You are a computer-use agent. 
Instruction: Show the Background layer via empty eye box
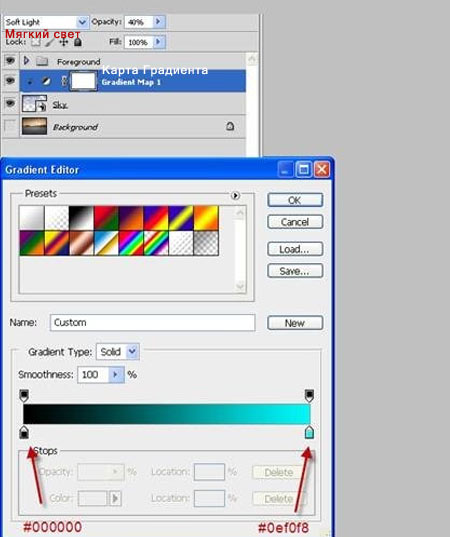pyautogui.click(x=10, y=126)
